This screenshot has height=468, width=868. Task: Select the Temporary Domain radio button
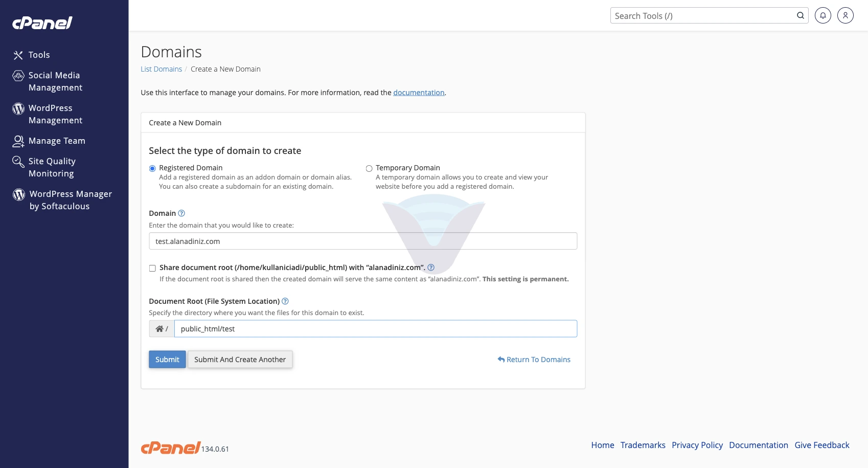[x=369, y=168]
